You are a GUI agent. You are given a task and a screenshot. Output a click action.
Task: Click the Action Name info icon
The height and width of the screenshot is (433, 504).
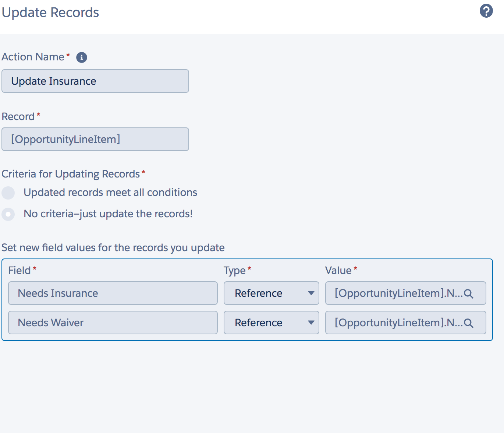pos(81,57)
